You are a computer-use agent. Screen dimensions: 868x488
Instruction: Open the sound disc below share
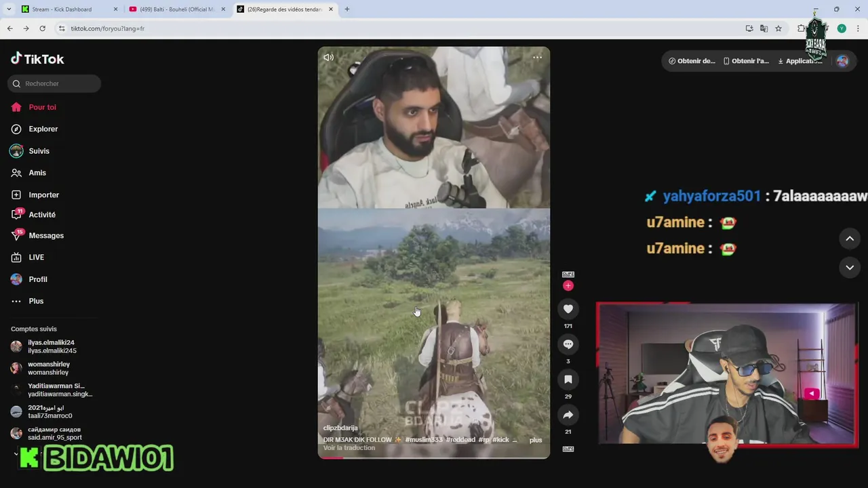[x=568, y=449]
